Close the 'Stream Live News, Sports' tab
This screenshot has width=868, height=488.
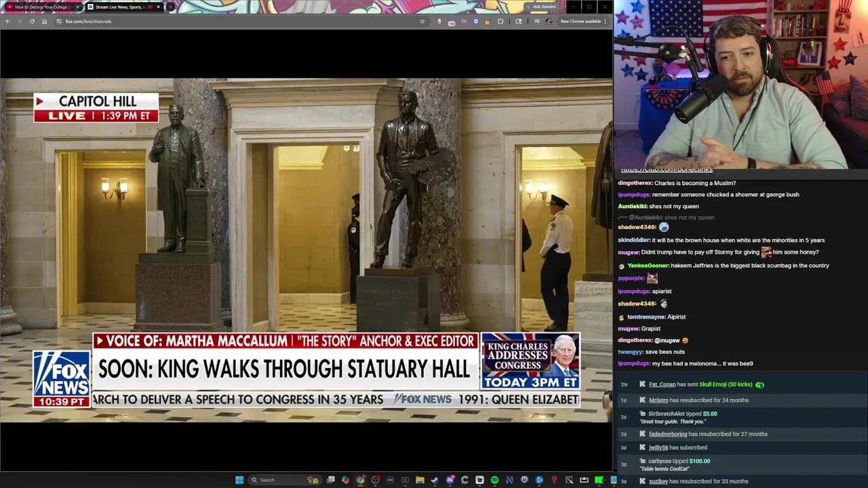tap(158, 7)
